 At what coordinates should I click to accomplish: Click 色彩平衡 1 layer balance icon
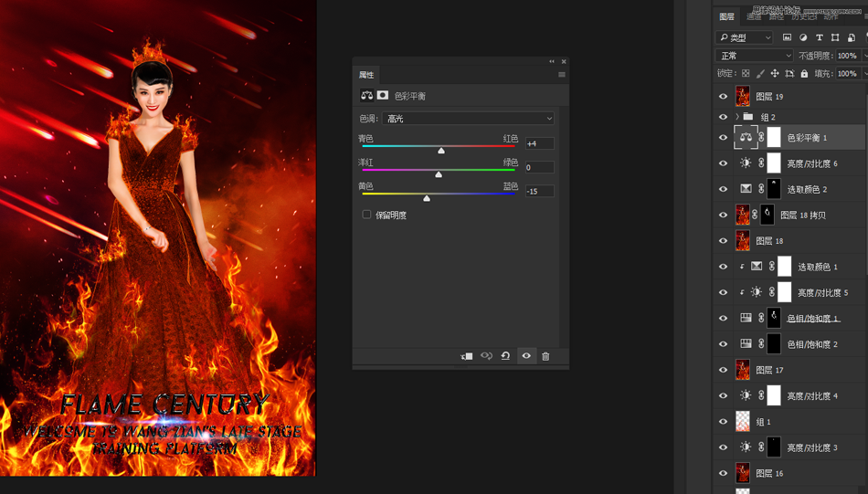[x=746, y=137]
